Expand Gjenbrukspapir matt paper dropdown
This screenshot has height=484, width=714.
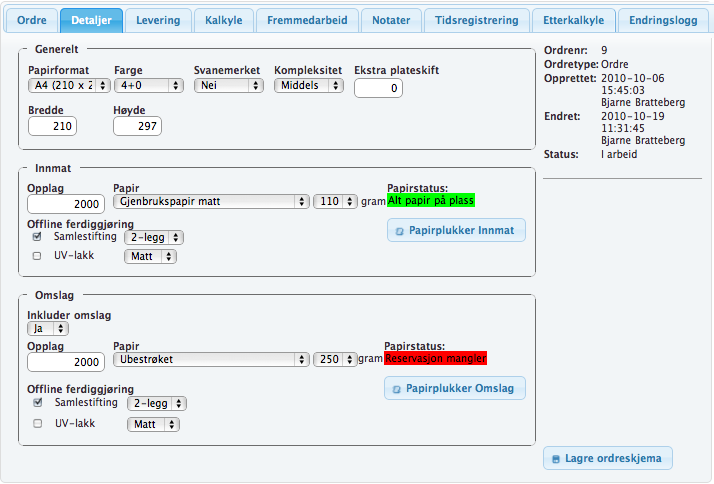click(x=211, y=201)
